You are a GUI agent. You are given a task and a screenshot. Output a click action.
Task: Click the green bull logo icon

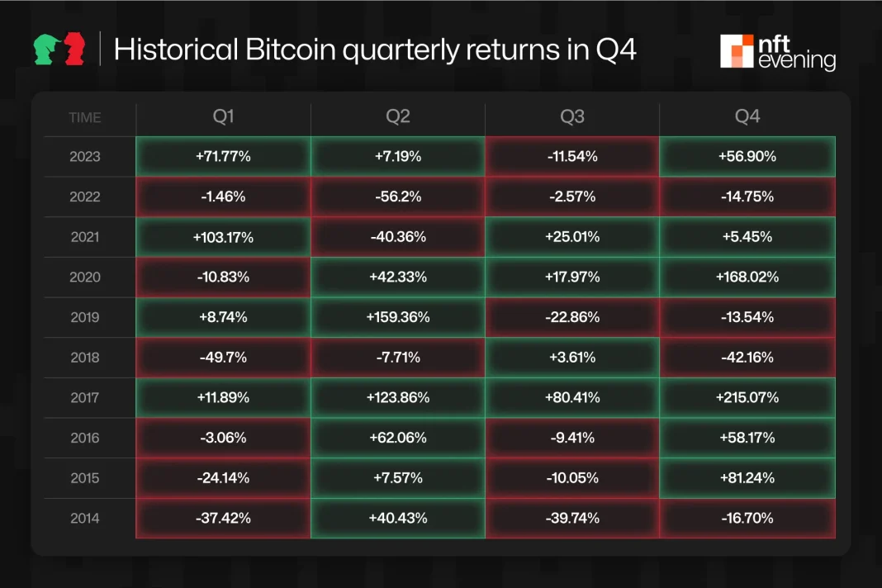point(47,49)
